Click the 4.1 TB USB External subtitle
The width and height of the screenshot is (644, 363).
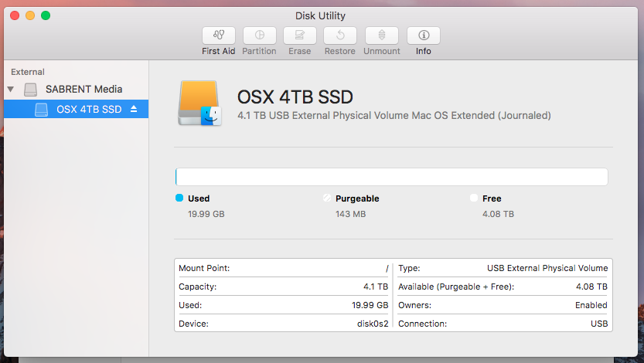[x=394, y=115]
